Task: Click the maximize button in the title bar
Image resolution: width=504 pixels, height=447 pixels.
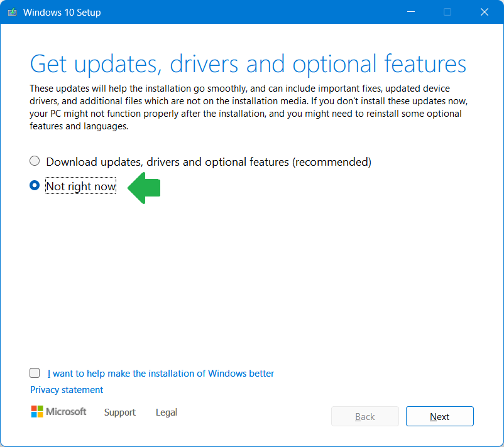Action: (x=447, y=12)
